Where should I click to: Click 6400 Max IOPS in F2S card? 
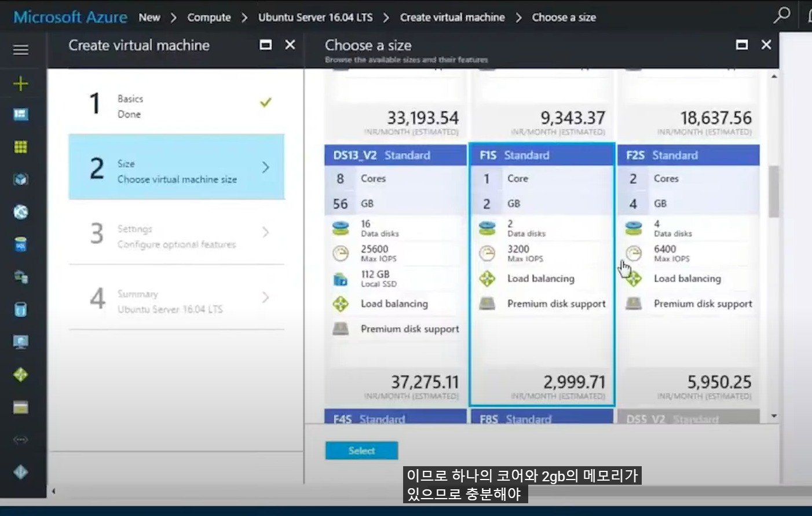(672, 253)
